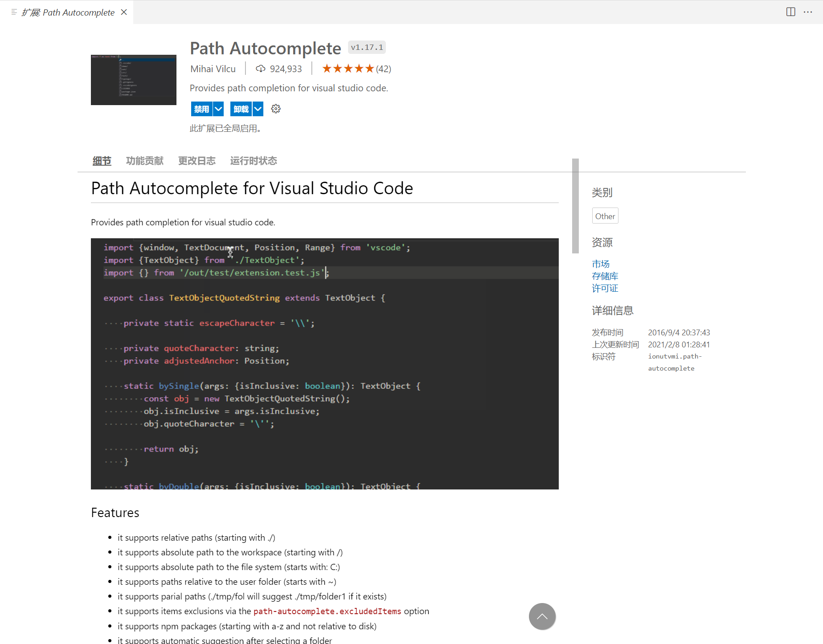
Task: Select the 细节 tab
Action: 102,161
